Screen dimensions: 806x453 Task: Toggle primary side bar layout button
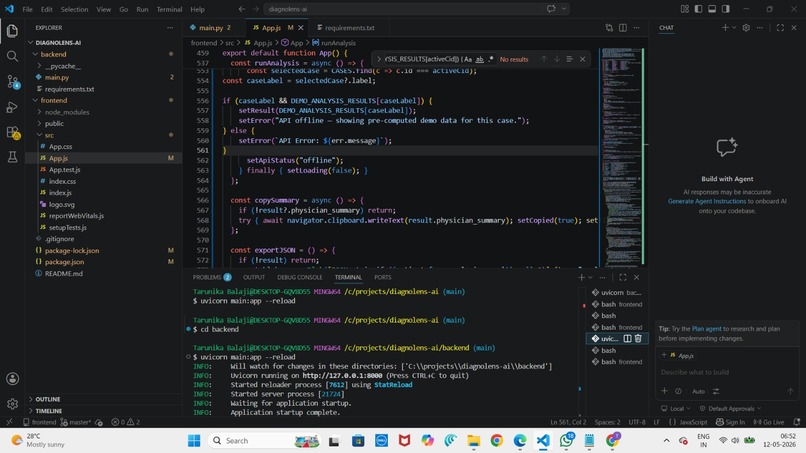(698, 9)
